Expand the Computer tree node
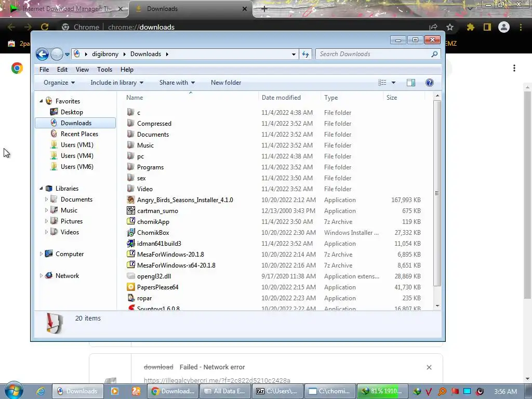Viewport: 532px width, 399px height. coord(41,254)
